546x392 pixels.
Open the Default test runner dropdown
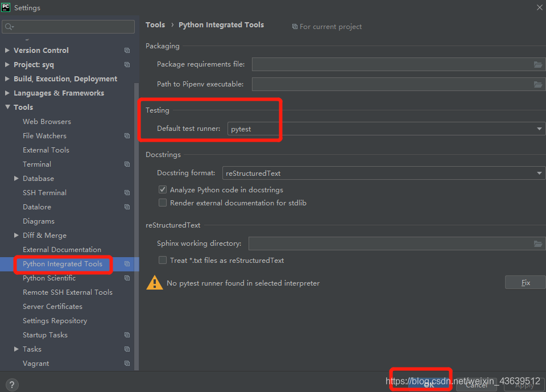[386, 129]
